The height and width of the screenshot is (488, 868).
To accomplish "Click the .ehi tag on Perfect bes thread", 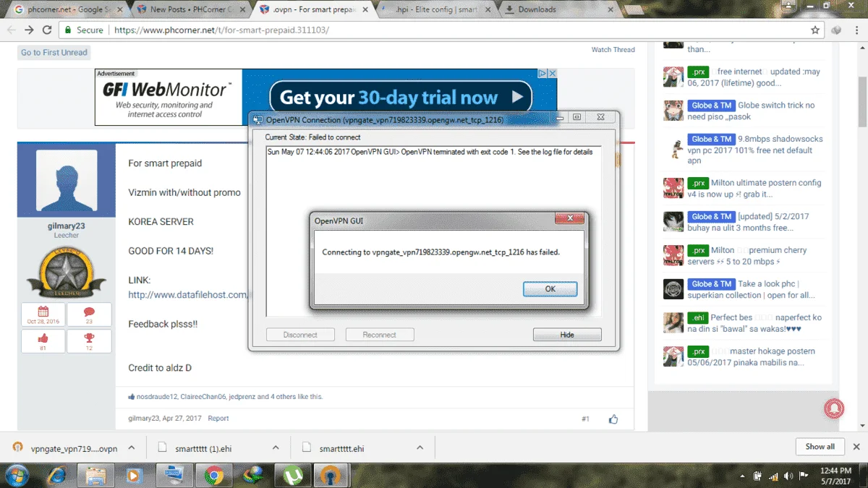I will pos(697,317).
